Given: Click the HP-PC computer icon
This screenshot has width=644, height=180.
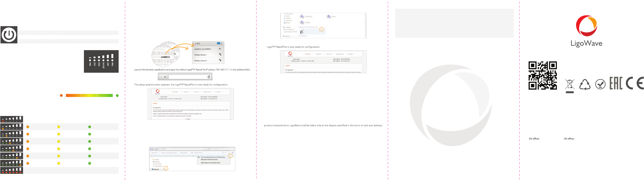Looking at the screenshot, I should coord(328,16).
